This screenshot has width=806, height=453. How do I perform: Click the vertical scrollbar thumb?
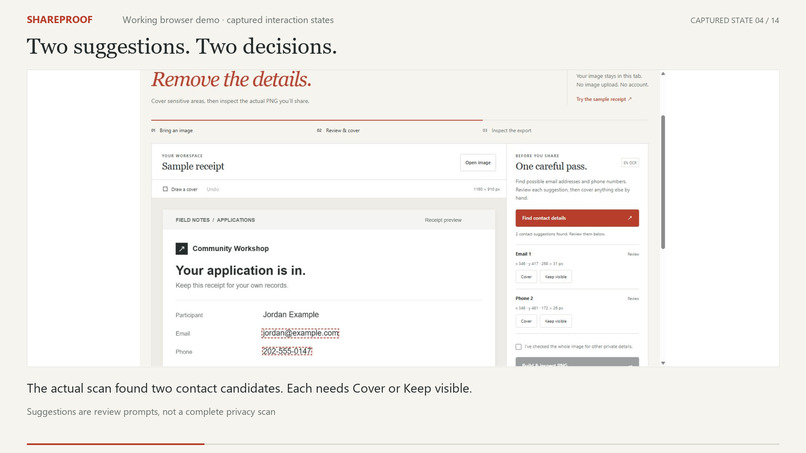point(663,182)
